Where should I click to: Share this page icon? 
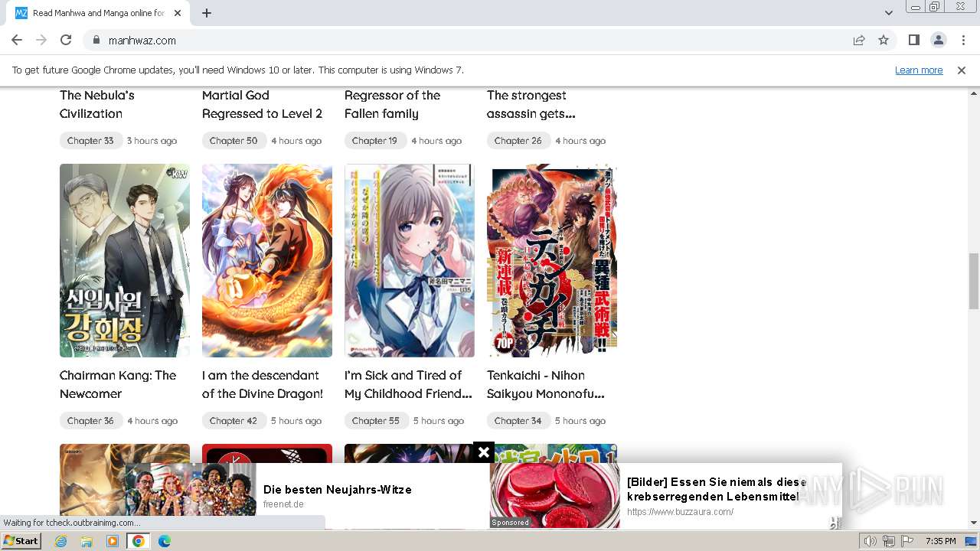[x=859, y=40]
